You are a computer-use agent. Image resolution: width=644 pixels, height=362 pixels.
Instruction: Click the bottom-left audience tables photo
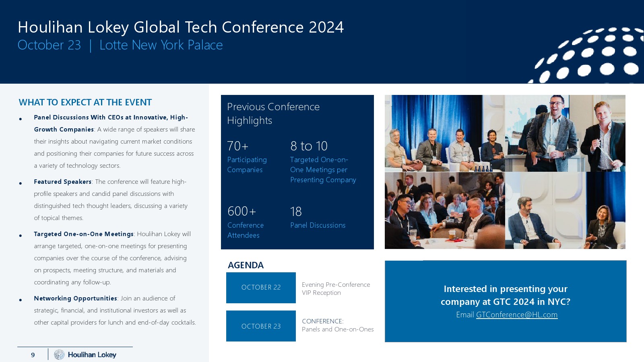pyautogui.click(x=444, y=210)
